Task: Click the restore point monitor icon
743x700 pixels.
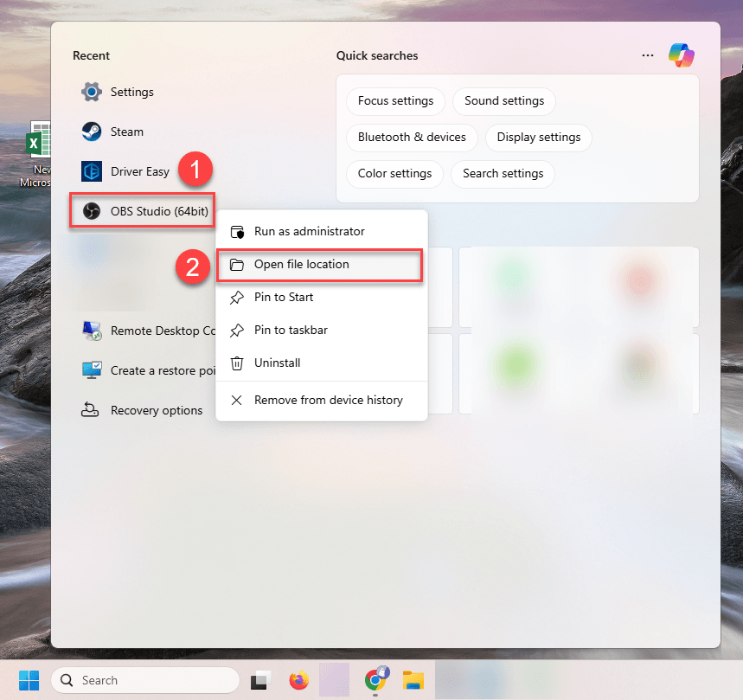Action: (x=92, y=370)
